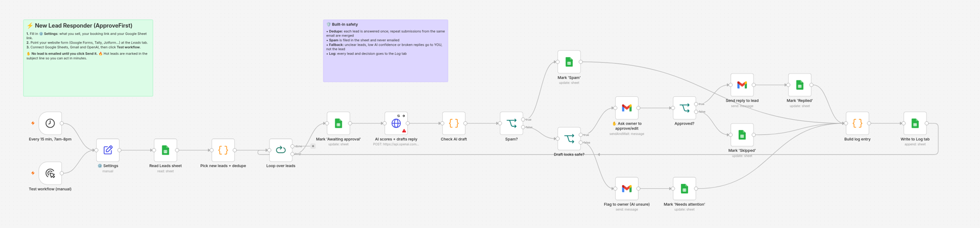
Task: Select the 'Pick new leads + dedupe' code node
Action: 223,150
